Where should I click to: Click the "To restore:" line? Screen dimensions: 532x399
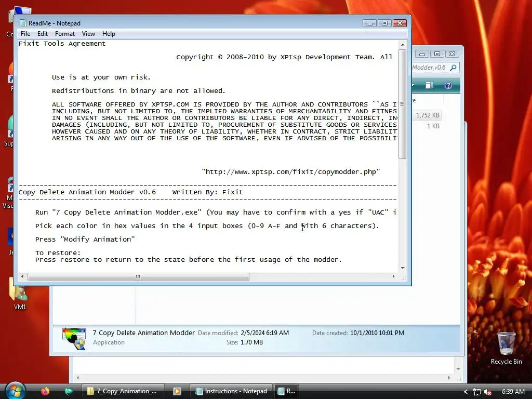pyautogui.click(x=58, y=253)
